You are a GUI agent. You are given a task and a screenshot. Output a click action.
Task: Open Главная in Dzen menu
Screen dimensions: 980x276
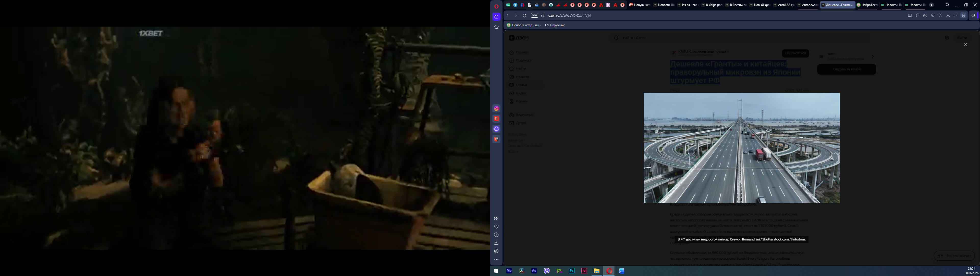[520, 53]
